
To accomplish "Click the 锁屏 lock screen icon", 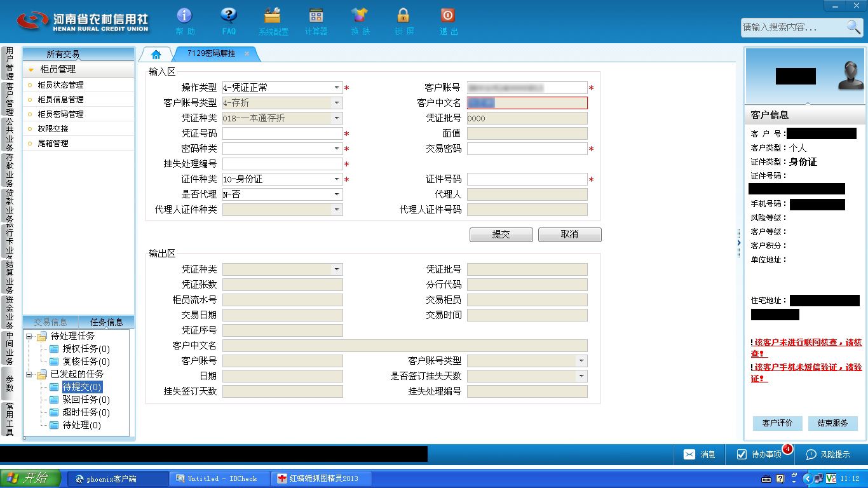I will tap(403, 22).
